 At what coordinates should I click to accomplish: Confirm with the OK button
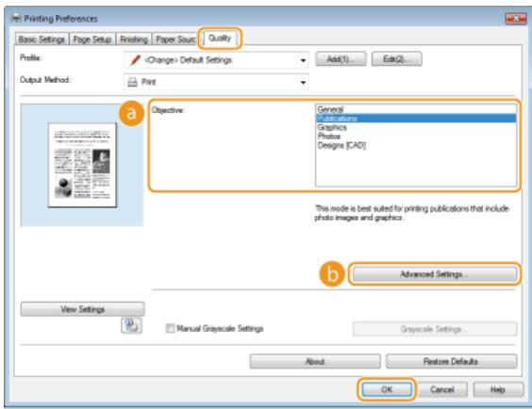(x=387, y=390)
